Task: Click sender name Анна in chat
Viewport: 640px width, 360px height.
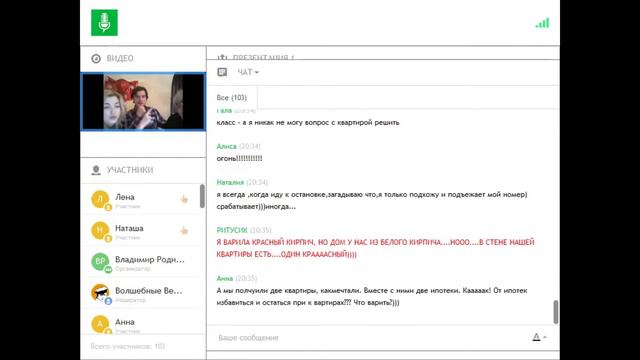Action: 224,278
